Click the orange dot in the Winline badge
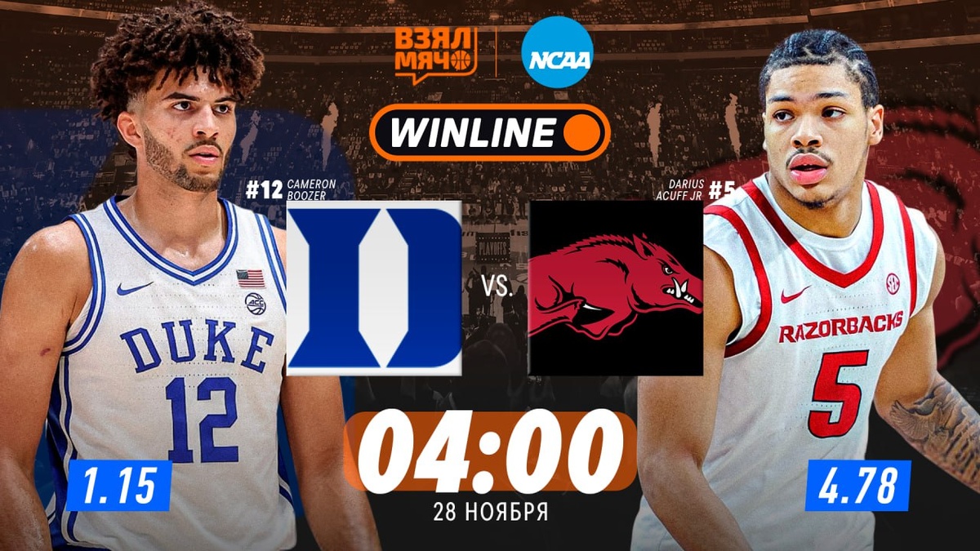980x551 pixels. [583, 132]
